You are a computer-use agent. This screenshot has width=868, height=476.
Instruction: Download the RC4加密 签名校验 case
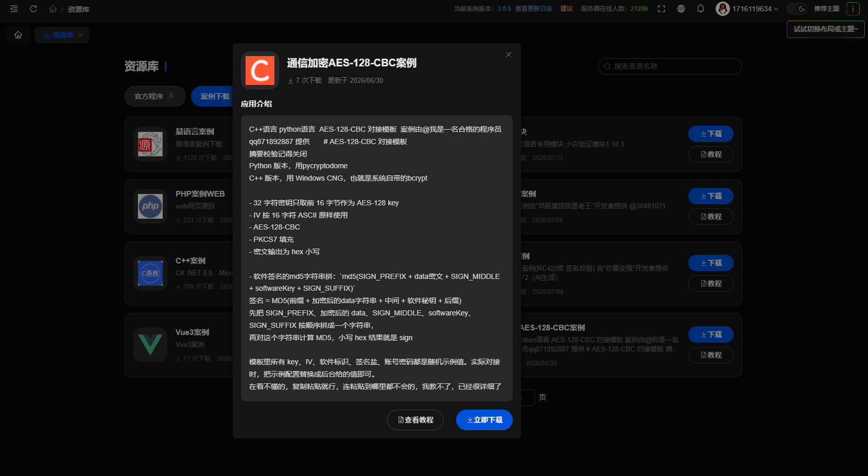[x=711, y=263]
